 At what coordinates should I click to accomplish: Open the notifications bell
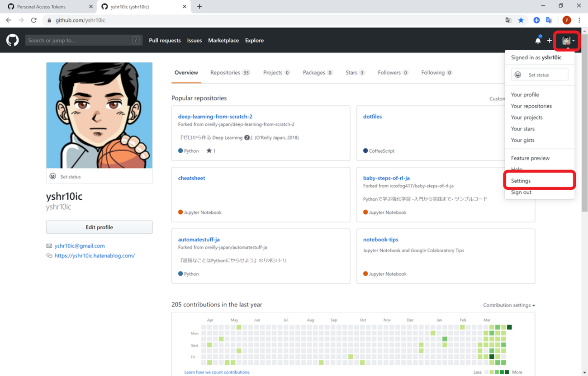pyautogui.click(x=538, y=41)
